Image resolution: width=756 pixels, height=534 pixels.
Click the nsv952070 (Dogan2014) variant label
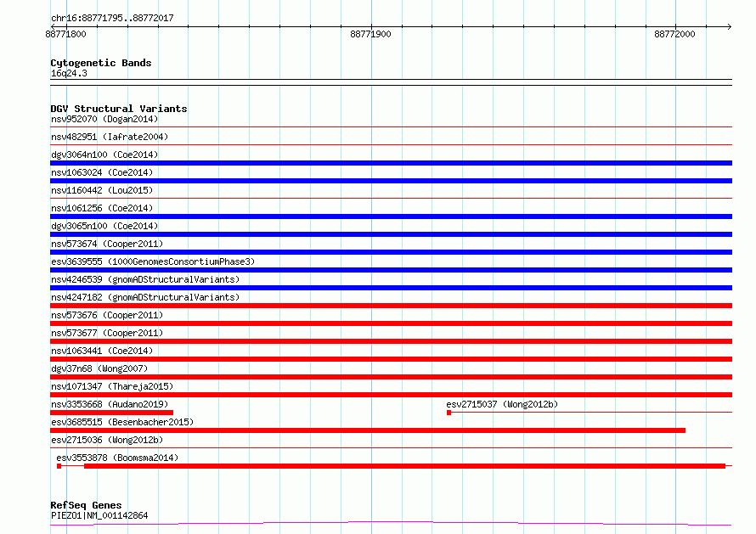click(104, 119)
